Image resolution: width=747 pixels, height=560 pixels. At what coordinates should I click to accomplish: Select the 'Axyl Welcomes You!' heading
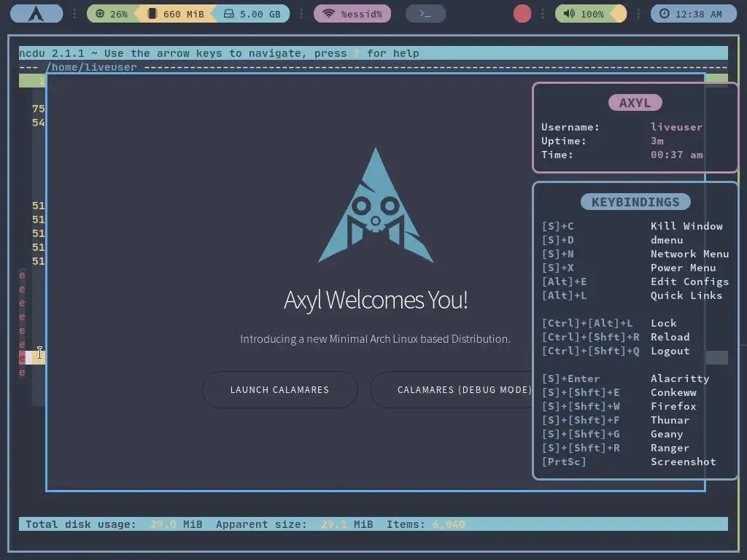click(x=376, y=300)
